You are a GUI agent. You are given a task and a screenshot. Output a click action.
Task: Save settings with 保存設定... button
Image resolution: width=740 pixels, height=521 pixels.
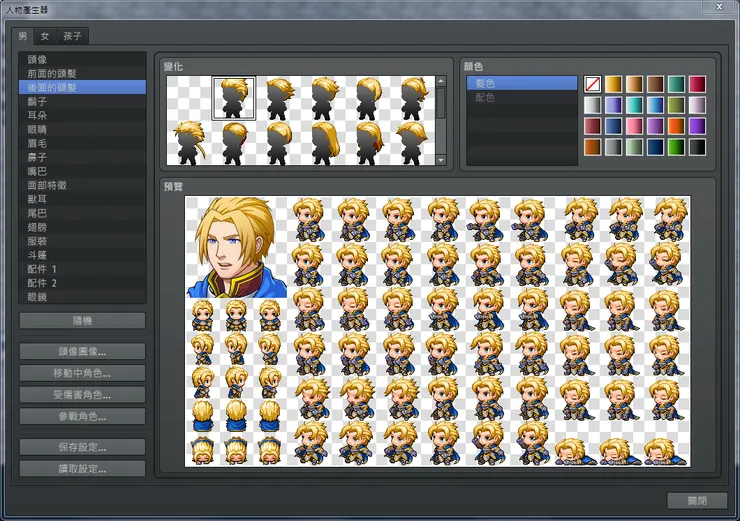(82, 447)
